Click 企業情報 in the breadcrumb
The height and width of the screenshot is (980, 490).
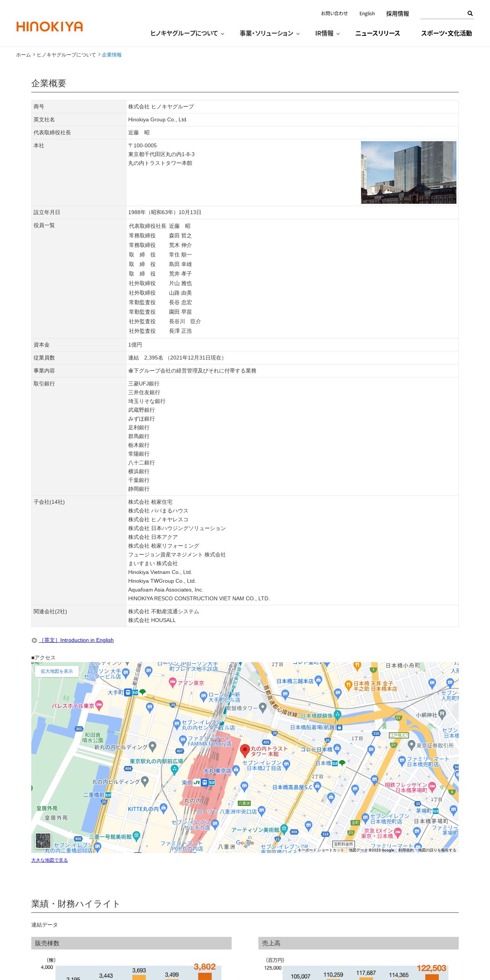[x=112, y=55]
